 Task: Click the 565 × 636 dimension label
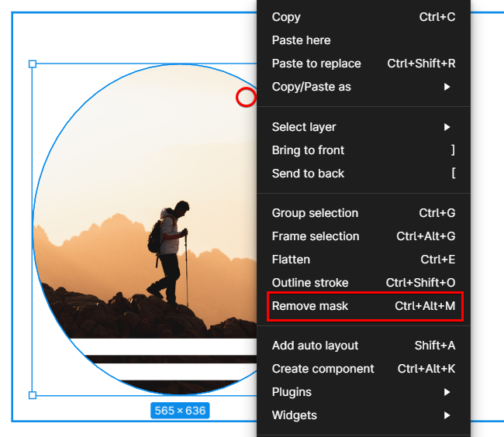pos(180,411)
